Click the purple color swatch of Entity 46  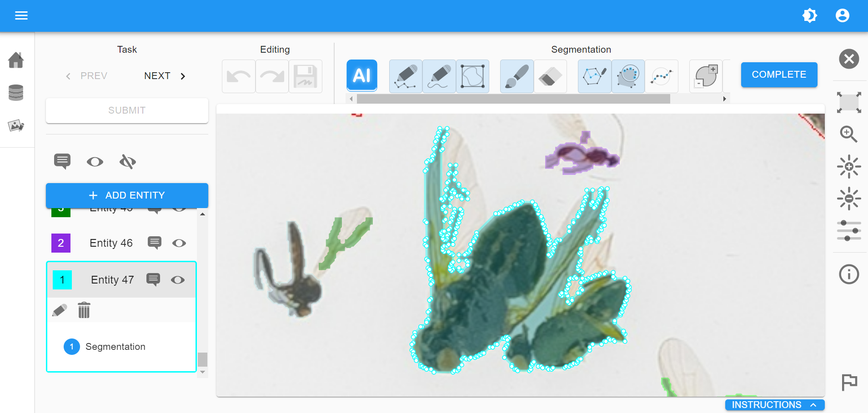tap(61, 243)
